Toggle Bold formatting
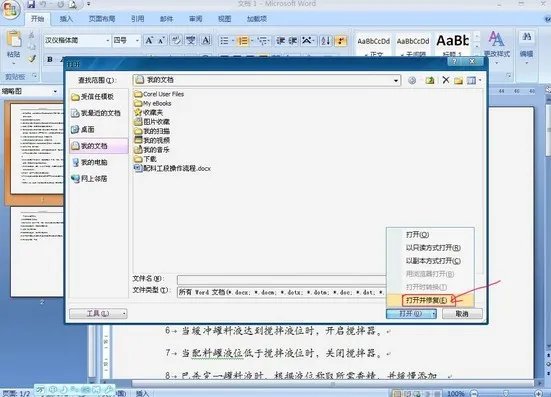 [x=50, y=59]
